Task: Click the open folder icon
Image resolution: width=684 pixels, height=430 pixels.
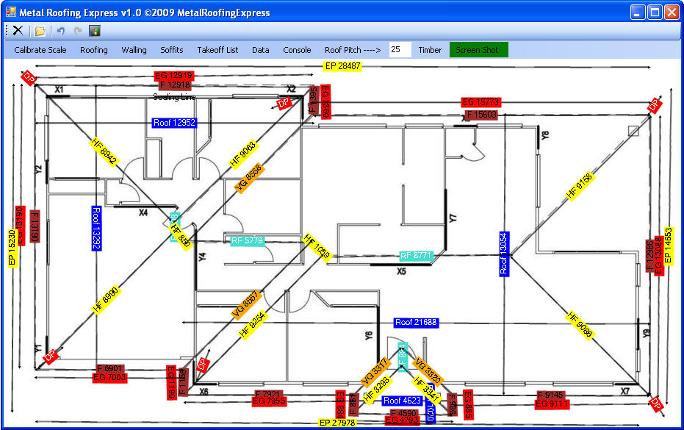Action: pos(40,31)
